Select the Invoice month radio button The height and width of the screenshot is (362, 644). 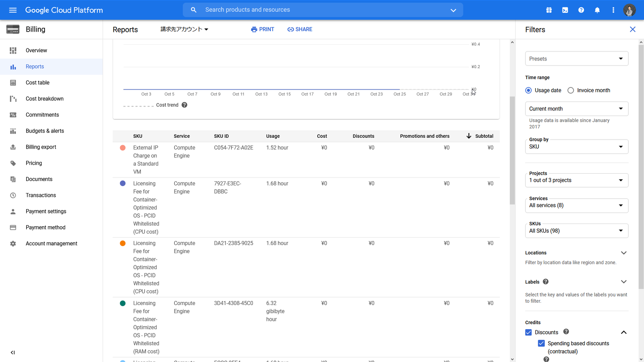tap(571, 90)
